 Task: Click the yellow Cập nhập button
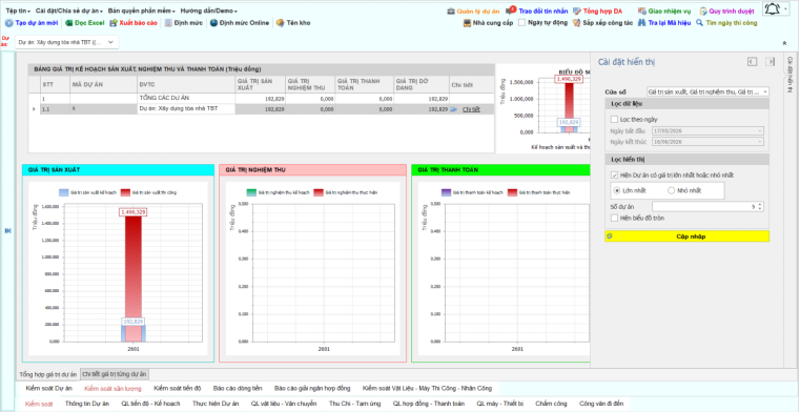[x=687, y=237]
